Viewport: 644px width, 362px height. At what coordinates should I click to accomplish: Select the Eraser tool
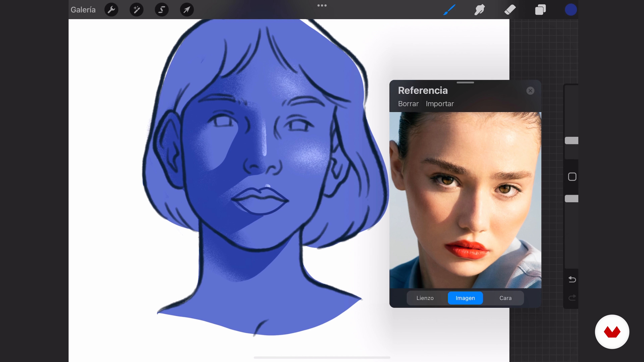[510, 10]
